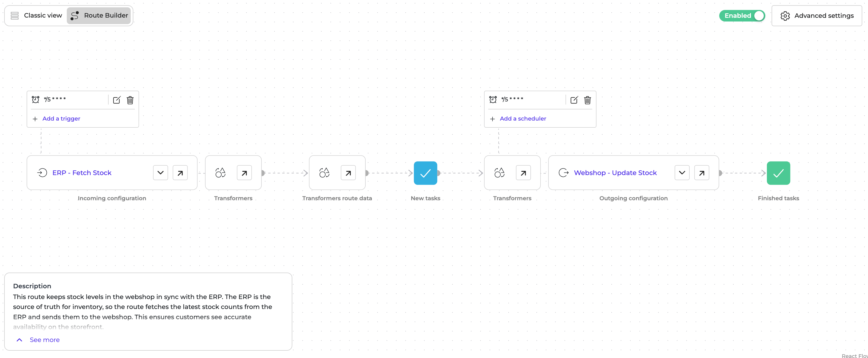Viewport: 868px width, 358px height.
Task: Click plus icon beside Add a scheduler
Action: click(x=493, y=119)
